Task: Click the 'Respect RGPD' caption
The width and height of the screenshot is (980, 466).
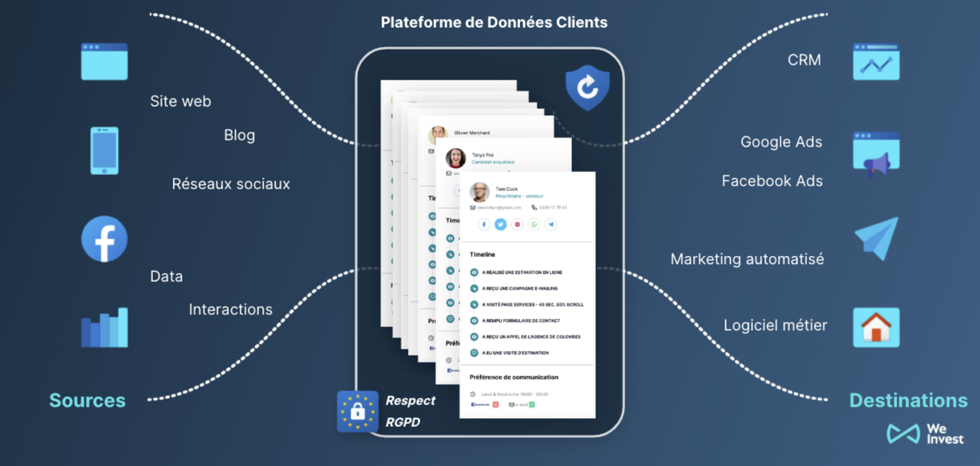Action: pyautogui.click(x=410, y=411)
